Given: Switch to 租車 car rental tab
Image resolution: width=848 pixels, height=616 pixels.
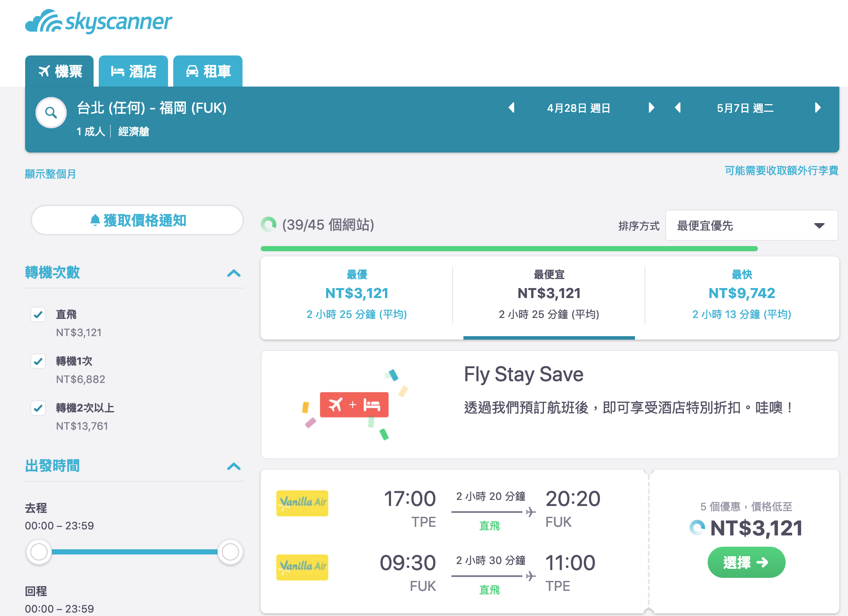Looking at the screenshot, I should [208, 71].
